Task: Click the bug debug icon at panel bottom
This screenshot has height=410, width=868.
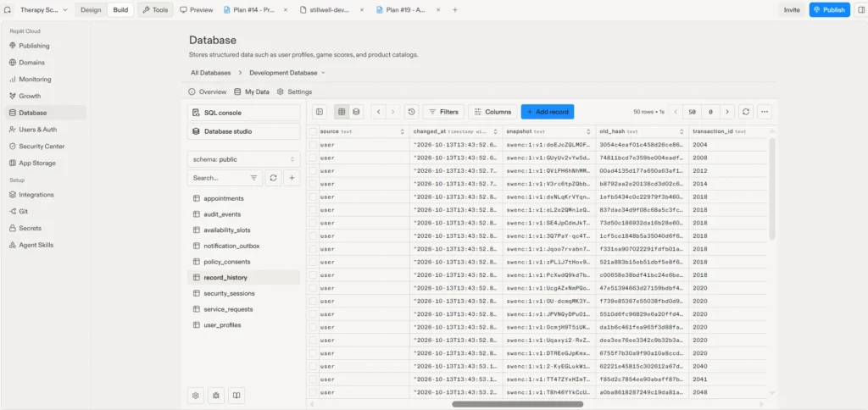Action: [x=216, y=396]
